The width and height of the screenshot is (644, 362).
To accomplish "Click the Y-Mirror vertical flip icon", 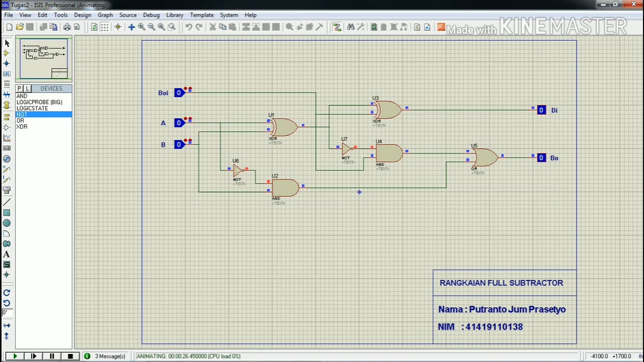I will click(x=7, y=336).
